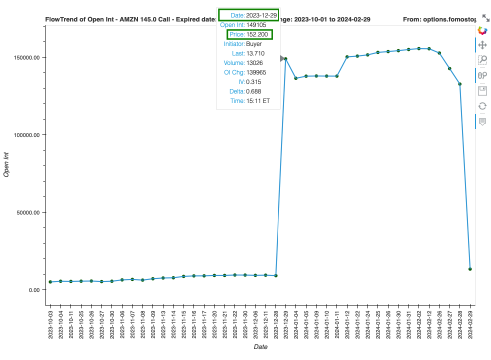Viewport: 491px width, 360px height.
Task: Click the From: options.fomostop source text
Action: pos(439,19)
